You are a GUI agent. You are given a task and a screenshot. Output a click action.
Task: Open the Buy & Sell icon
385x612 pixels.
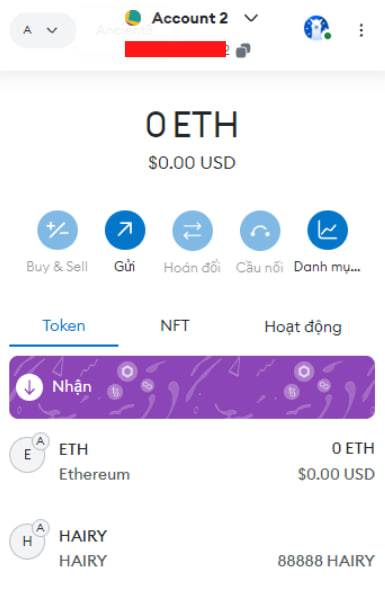(x=57, y=230)
